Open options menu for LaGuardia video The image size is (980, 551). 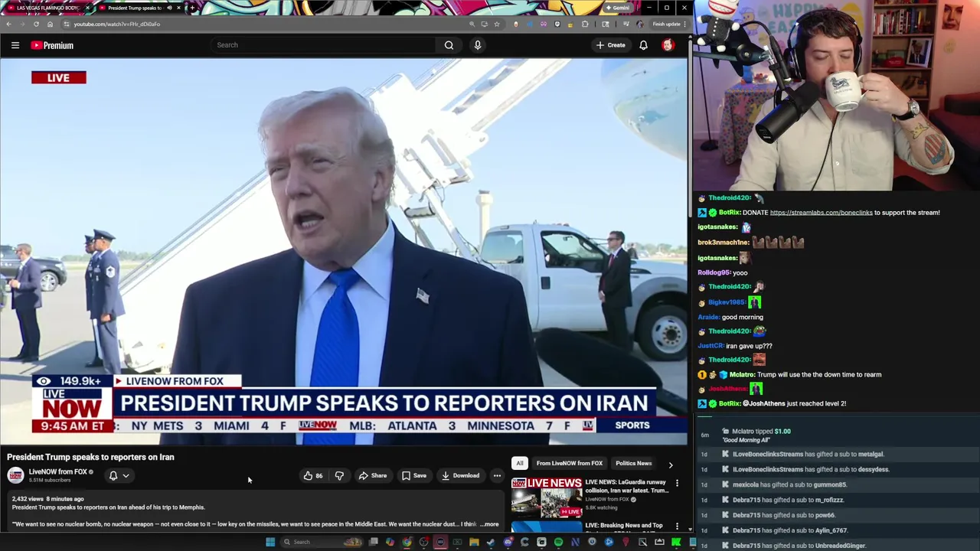coord(677,484)
